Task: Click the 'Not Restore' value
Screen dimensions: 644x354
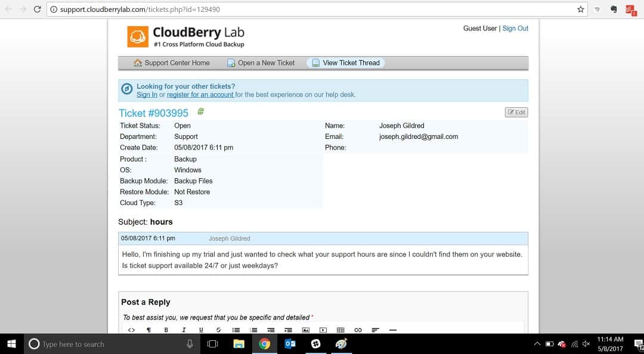Action: 192,192
